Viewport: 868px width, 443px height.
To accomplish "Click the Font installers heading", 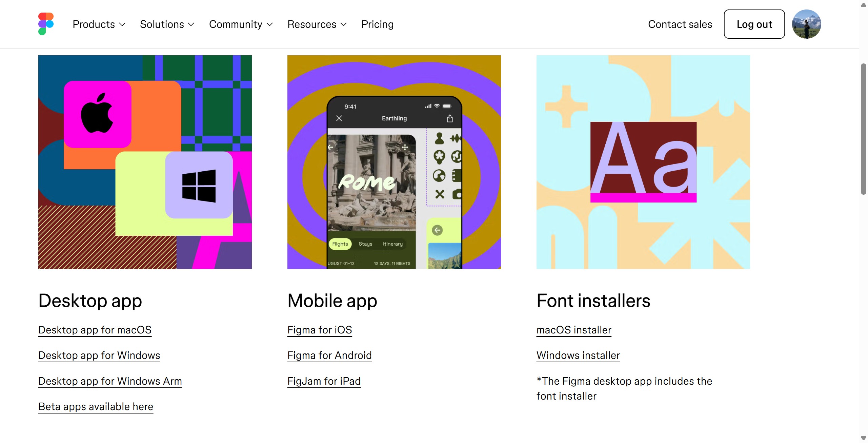I will (593, 301).
